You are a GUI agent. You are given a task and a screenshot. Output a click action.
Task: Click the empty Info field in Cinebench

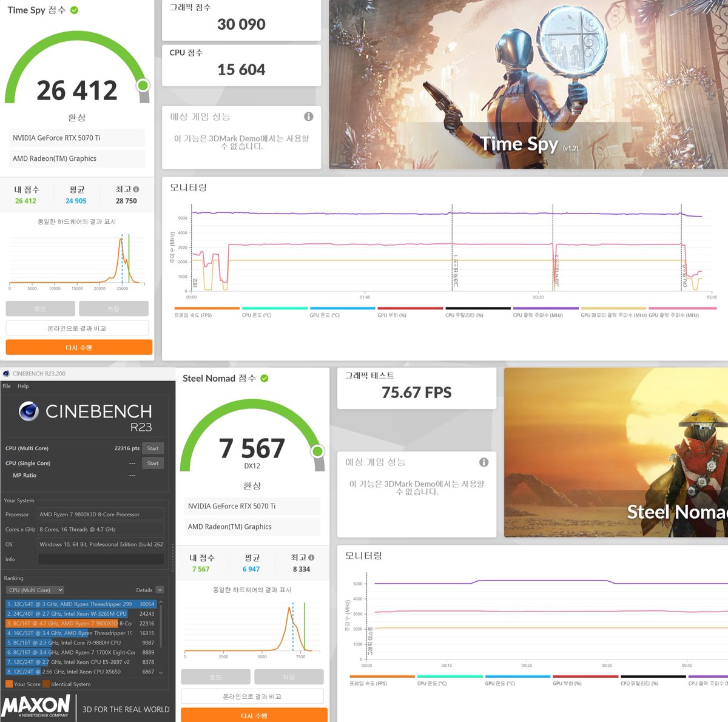click(x=101, y=559)
